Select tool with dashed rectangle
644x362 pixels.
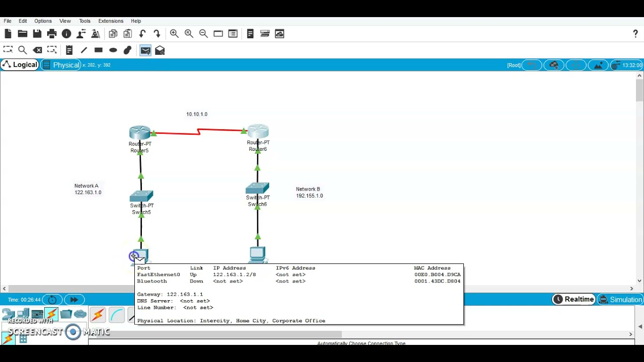(x=8, y=50)
